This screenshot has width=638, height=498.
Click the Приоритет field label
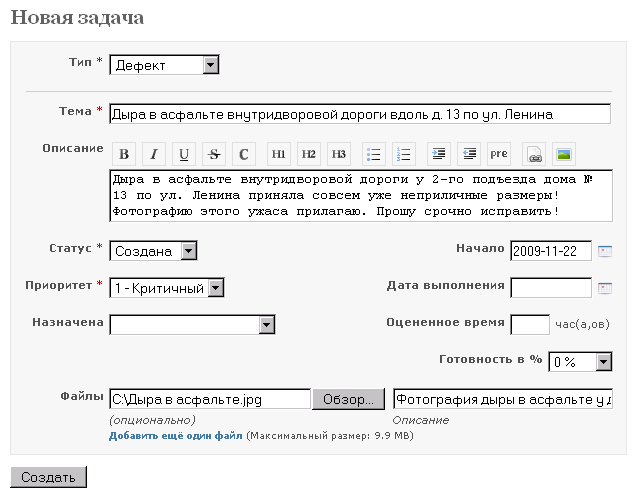click(x=59, y=285)
